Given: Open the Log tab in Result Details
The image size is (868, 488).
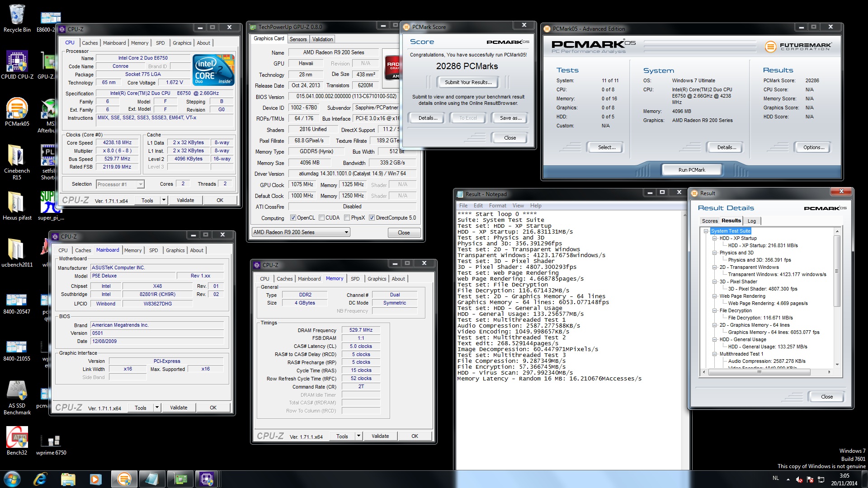Looking at the screenshot, I should [751, 221].
